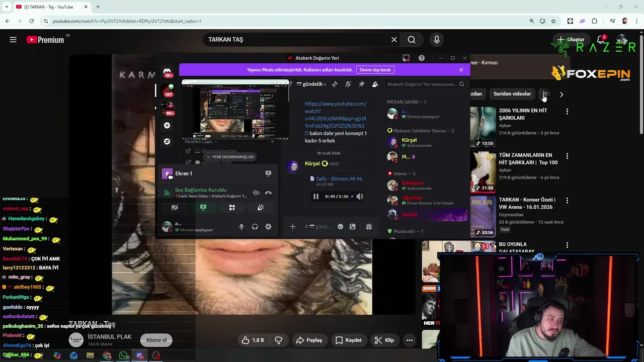Screen dimensions: 644x362
Task: Open Discord emoji picker
Action: pos(340,227)
